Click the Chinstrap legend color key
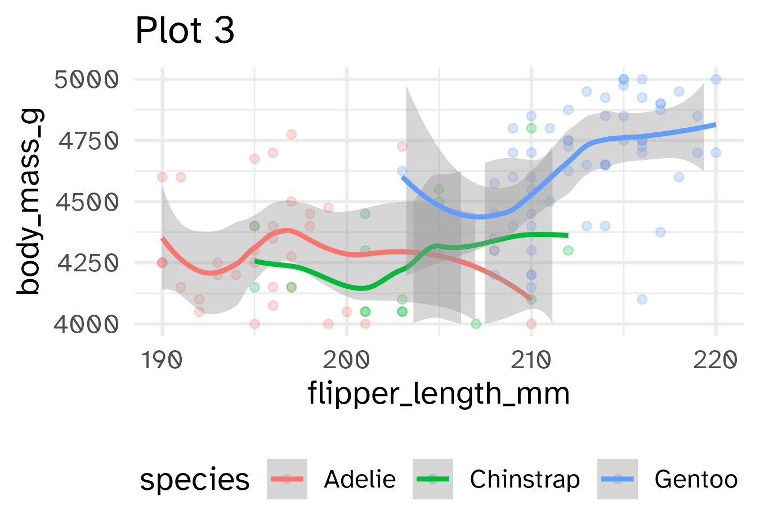 click(x=432, y=479)
